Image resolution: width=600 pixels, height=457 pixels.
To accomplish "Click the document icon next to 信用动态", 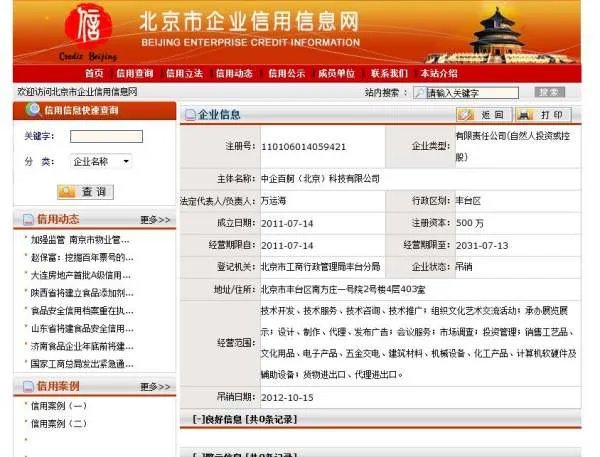I will pyautogui.click(x=28, y=220).
